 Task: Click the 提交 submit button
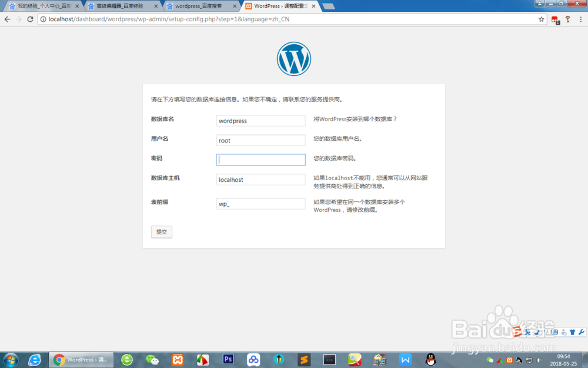[x=161, y=231]
